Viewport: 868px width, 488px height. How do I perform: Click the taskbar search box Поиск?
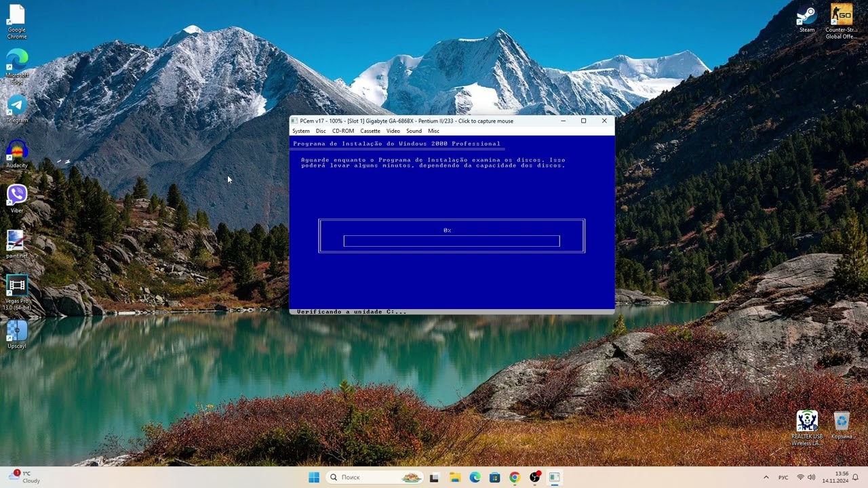[x=374, y=477]
